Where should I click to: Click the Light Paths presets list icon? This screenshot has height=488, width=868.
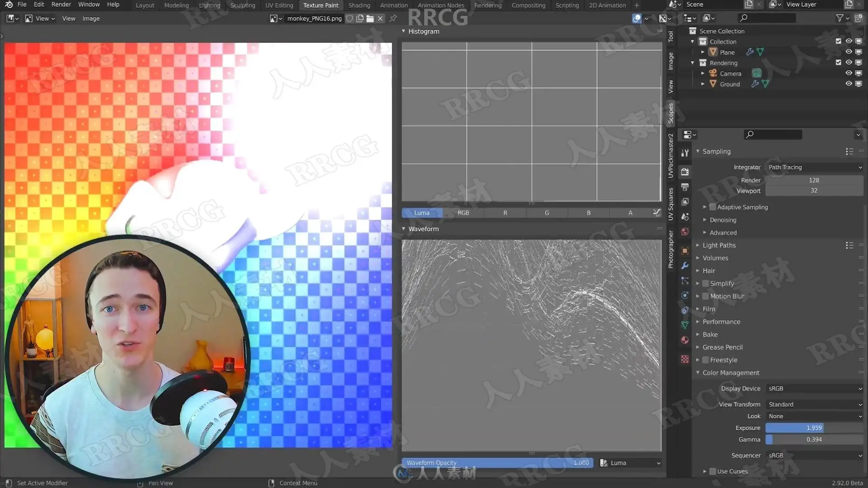849,245
